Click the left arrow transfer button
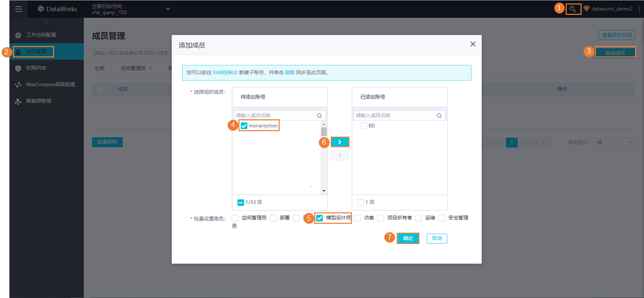Image resolution: width=644 pixels, height=298 pixels. [x=340, y=155]
